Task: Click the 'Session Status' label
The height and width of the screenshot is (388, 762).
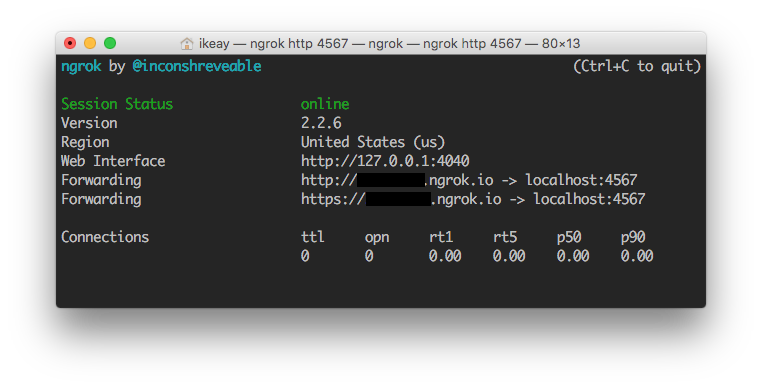Action: tap(117, 104)
